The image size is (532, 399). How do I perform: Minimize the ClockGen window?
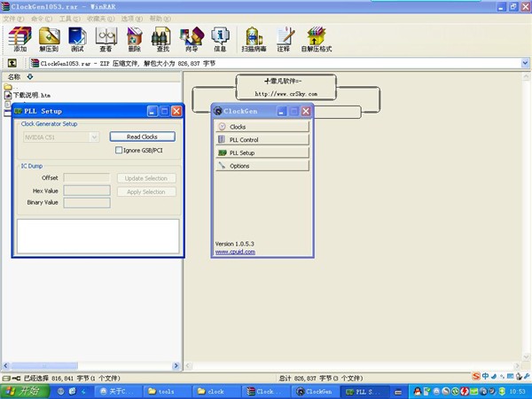[282, 111]
